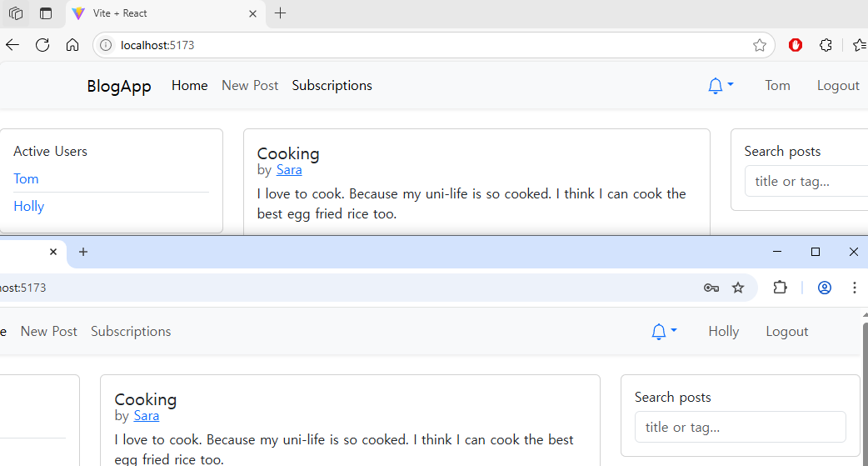Open New Post in the top BlogApp navbar
Screen dimensions: 868x466
250,86
